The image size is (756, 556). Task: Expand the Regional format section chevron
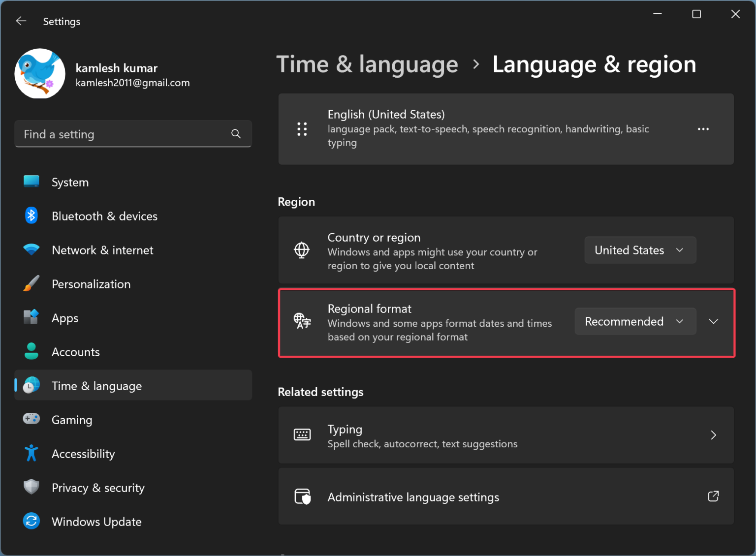[714, 321]
